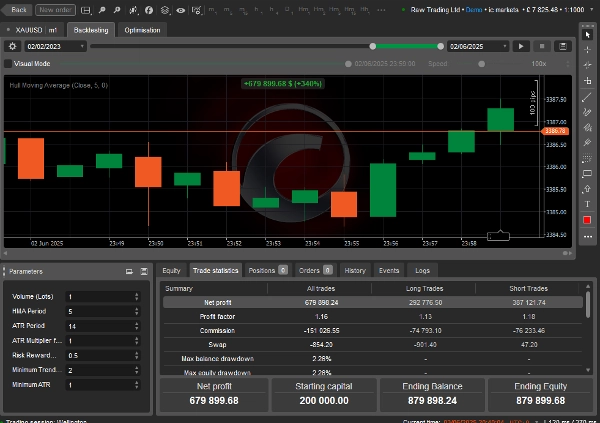The image size is (600, 423).
Task: Select the trend line drawing tool
Action: tap(587, 97)
